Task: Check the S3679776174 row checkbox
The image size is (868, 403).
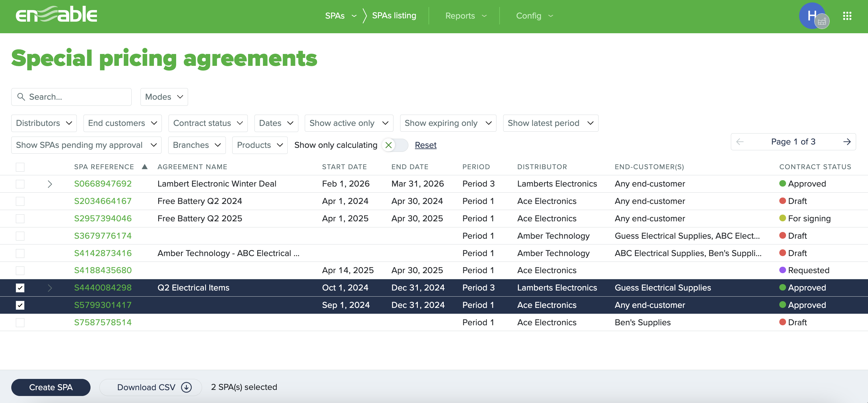Action: coord(20,236)
